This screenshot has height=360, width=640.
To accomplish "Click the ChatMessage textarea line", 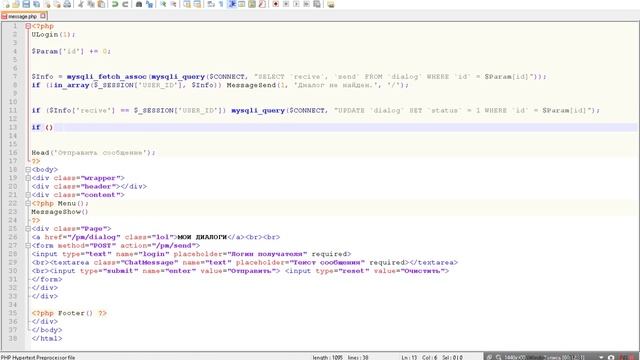I will pyautogui.click(x=244, y=262).
